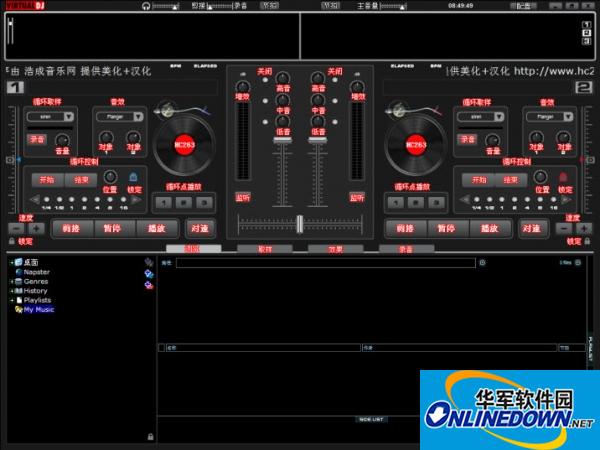Click deck 1 speed minus button
This screenshot has width=600, height=450.
point(16,229)
